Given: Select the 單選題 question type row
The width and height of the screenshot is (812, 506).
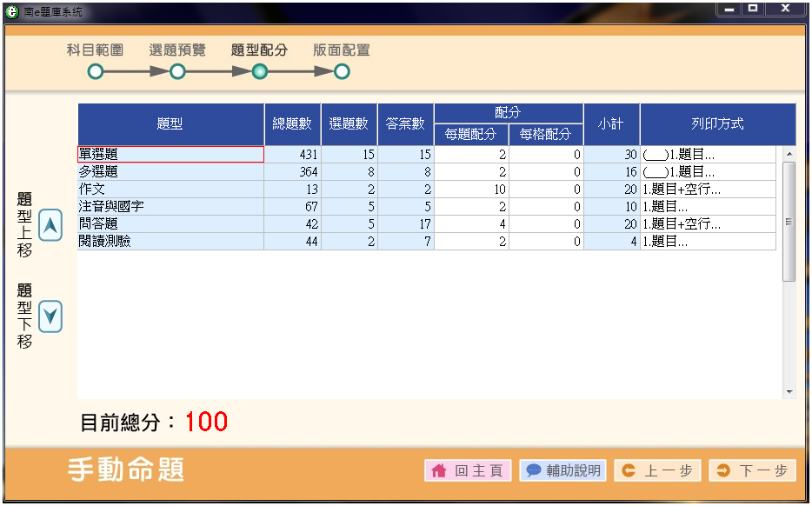Looking at the screenshot, I should click(x=170, y=155).
